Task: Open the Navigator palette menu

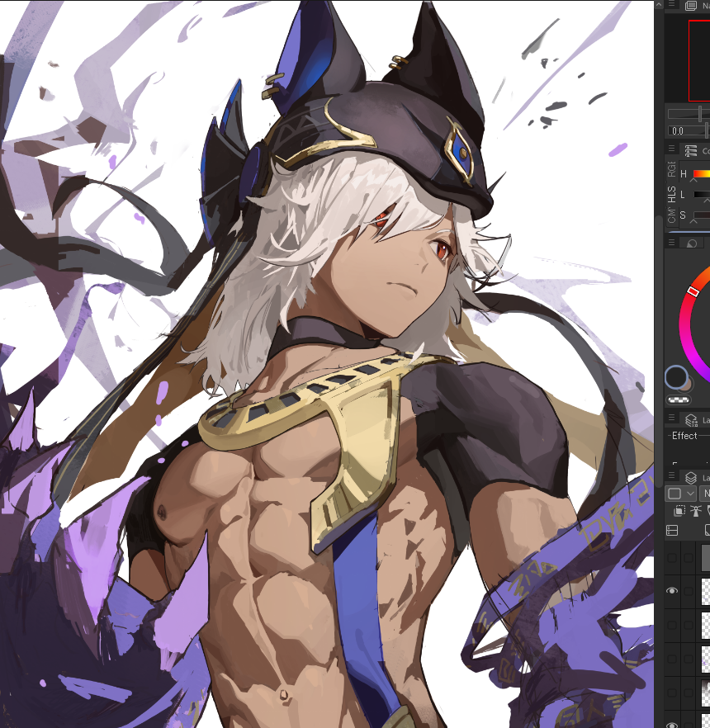Action: point(671,4)
